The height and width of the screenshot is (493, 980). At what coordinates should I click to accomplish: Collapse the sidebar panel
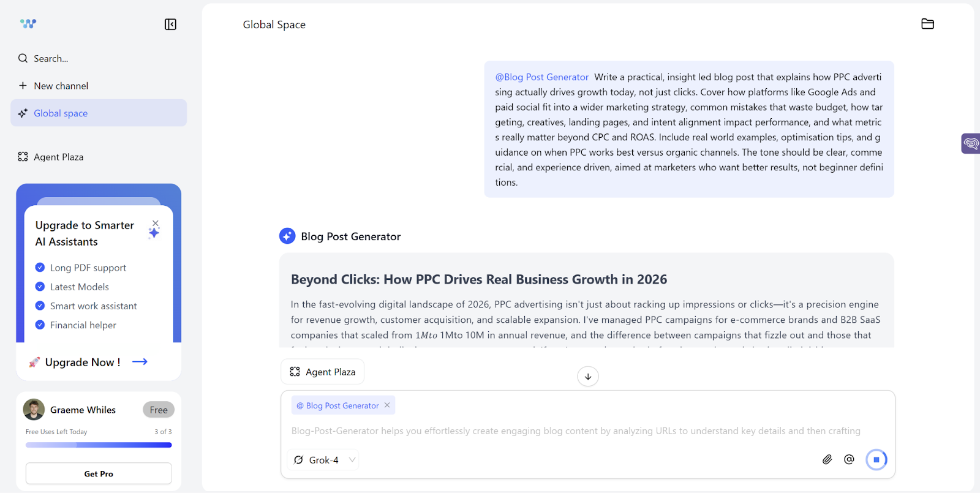coord(170,24)
